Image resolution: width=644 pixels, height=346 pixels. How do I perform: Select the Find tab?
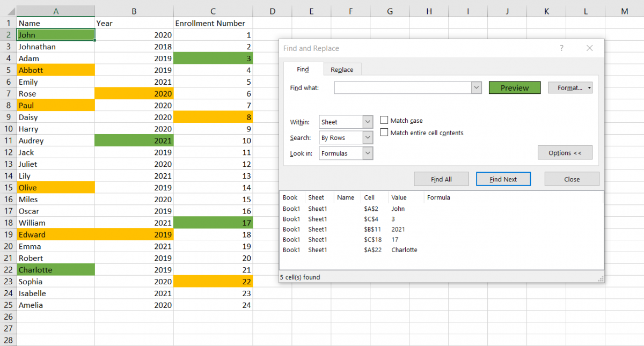click(303, 70)
